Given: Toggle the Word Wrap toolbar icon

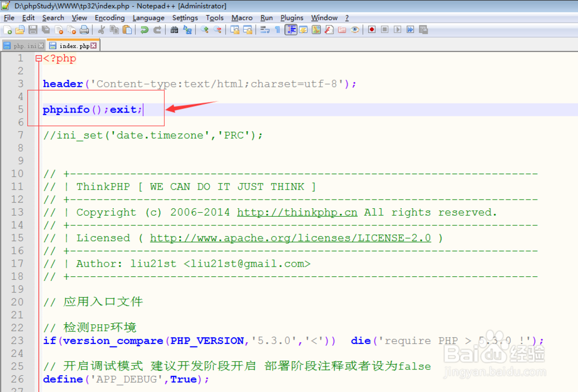Looking at the screenshot, I should pyautogui.click(x=265, y=30).
